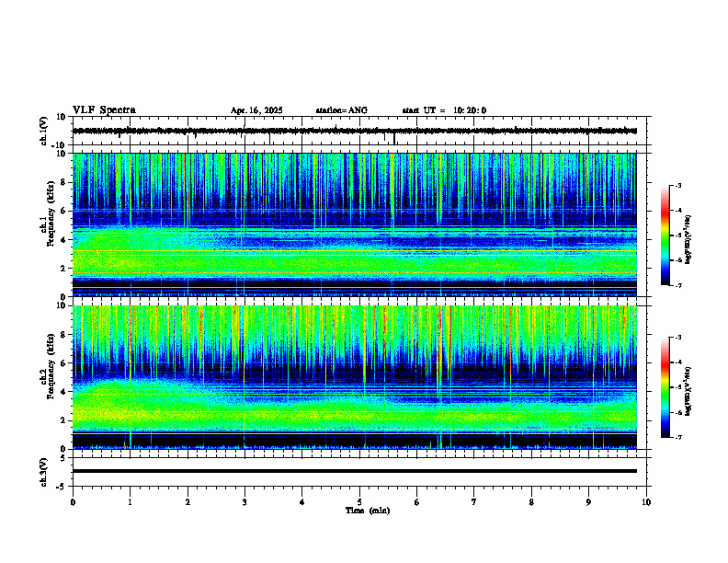Click time axis tick label "0"
This screenshot has width=728, height=563.
tap(73, 502)
